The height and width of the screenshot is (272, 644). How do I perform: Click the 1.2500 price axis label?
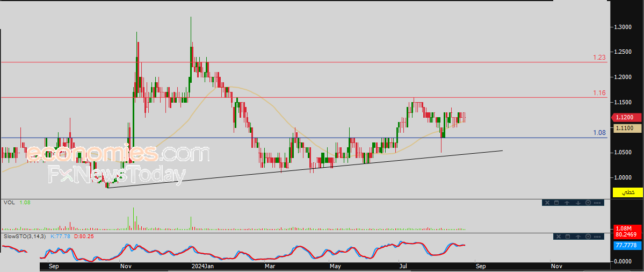pyautogui.click(x=623, y=52)
